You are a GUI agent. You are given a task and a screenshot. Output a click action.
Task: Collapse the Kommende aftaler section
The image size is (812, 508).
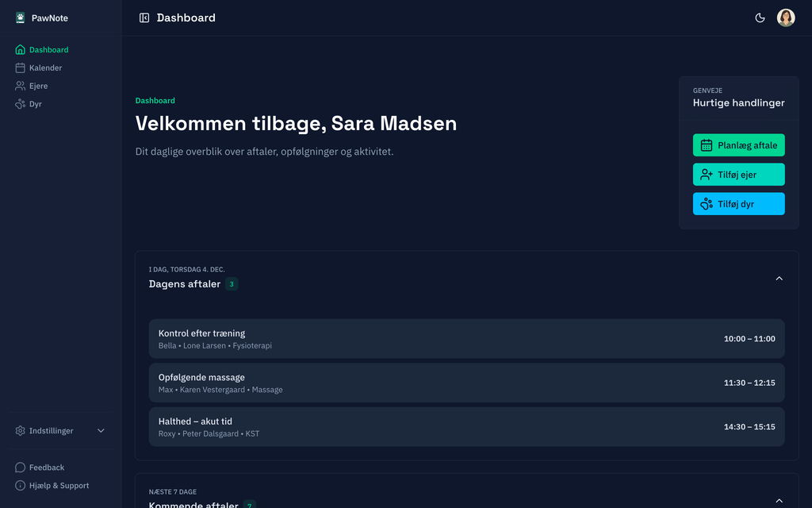tap(779, 501)
